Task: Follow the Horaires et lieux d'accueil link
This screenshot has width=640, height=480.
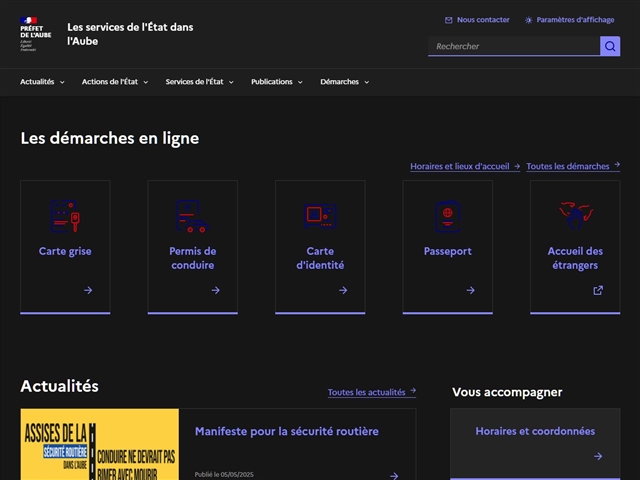Action: tap(465, 167)
